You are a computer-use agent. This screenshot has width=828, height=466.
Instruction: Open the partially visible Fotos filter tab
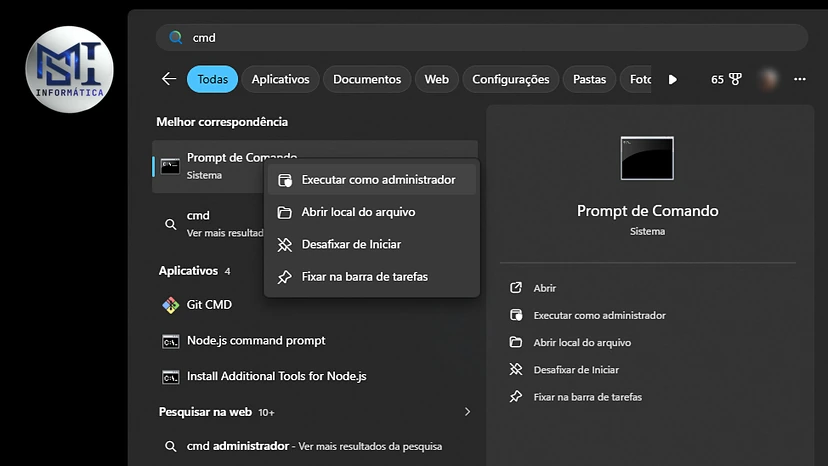coord(636,79)
